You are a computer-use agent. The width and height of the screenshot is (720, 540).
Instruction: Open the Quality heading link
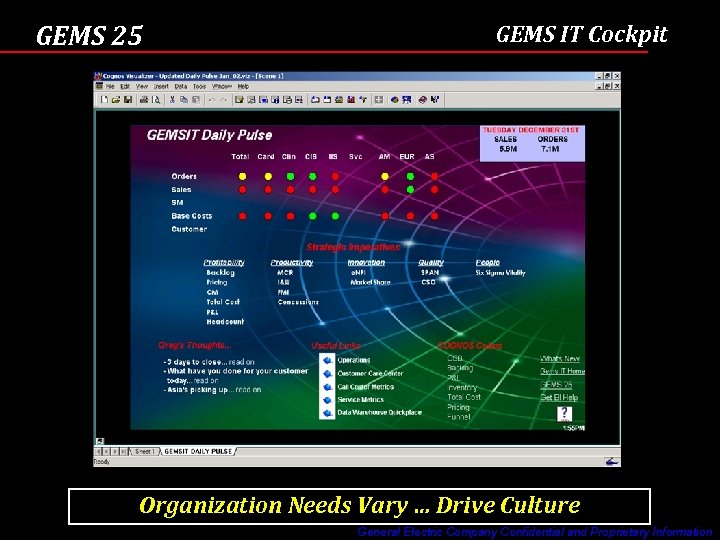[431, 263]
